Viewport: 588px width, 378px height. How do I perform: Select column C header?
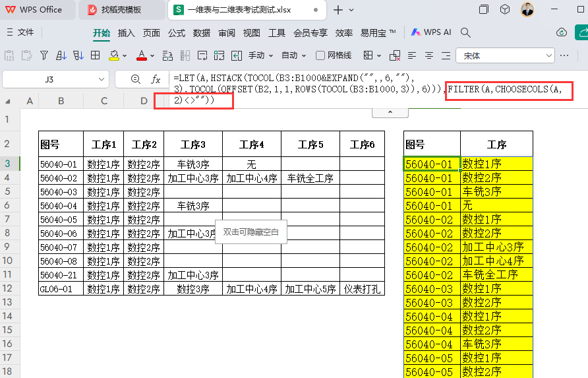click(x=104, y=100)
